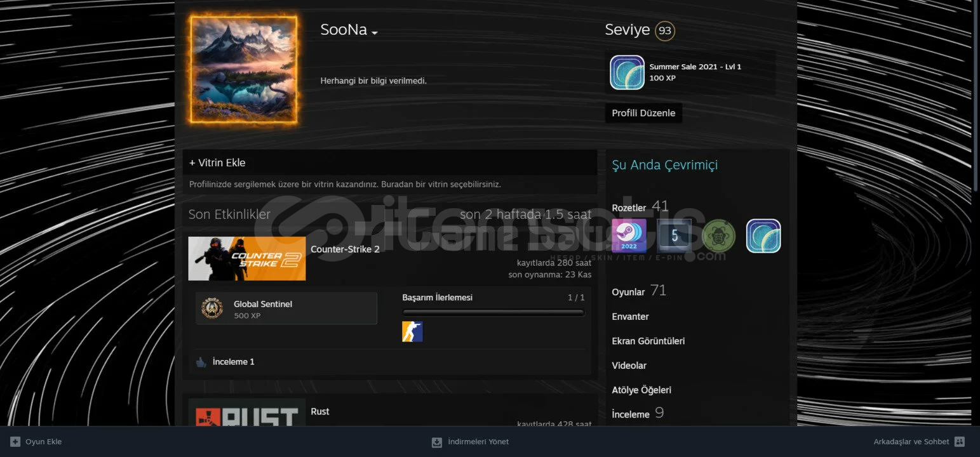Open the Steam 2022 replay badge
Viewport: 980px width, 457px height.
pyautogui.click(x=629, y=236)
